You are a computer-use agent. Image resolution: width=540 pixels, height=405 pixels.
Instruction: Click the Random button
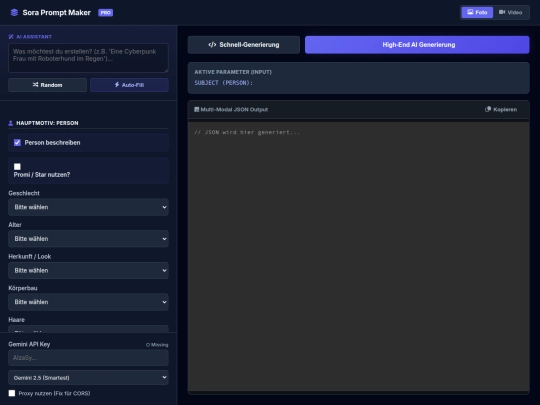(x=48, y=85)
